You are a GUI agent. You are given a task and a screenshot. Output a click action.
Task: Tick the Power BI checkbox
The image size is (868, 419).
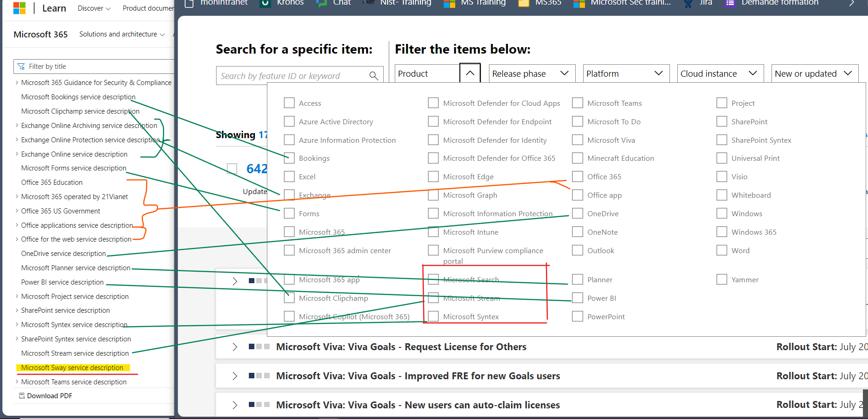tap(577, 298)
